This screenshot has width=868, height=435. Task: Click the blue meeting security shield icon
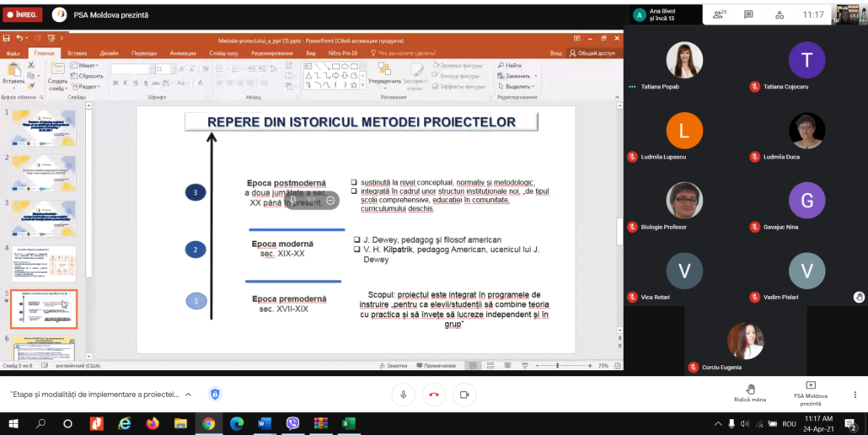(x=215, y=394)
